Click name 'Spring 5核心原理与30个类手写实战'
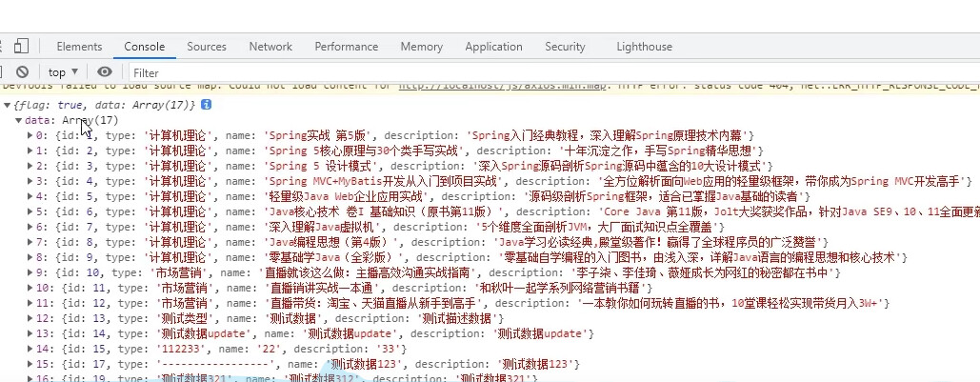Image resolution: width=980 pixels, height=382 pixels. (365, 151)
